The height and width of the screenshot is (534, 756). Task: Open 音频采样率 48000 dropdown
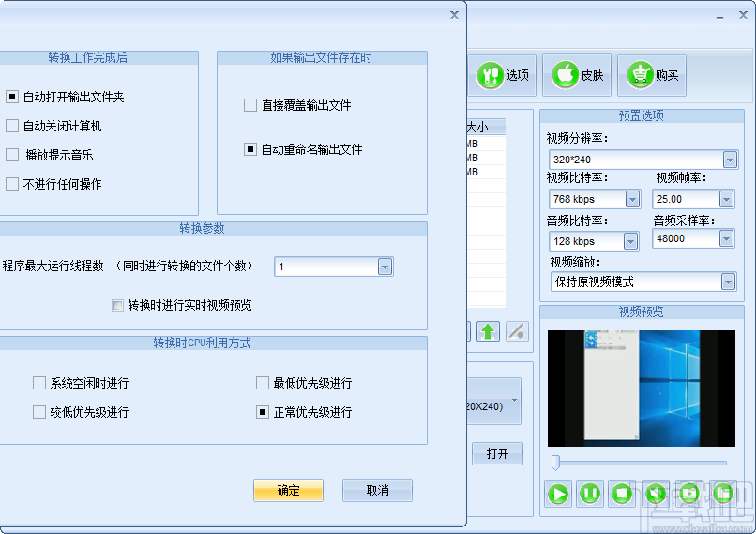[x=726, y=238]
